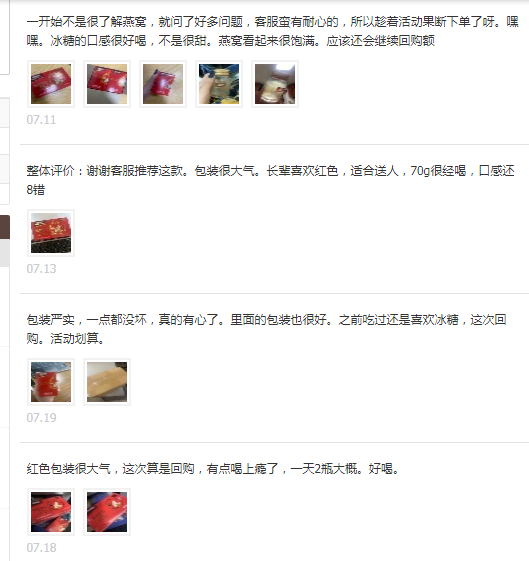
Task: Open second red box photo in 07.11 review
Action: point(107,84)
